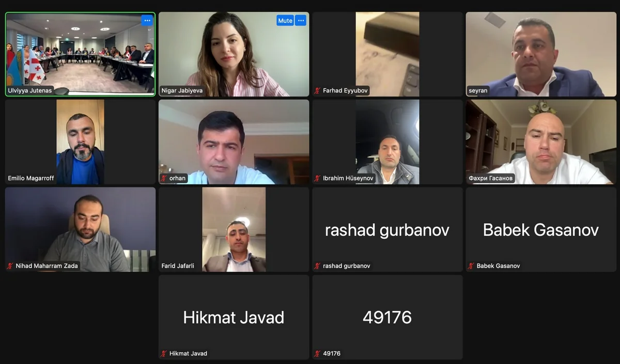
Task: Click muted microphone icon beside orhan
Action: tap(164, 178)
